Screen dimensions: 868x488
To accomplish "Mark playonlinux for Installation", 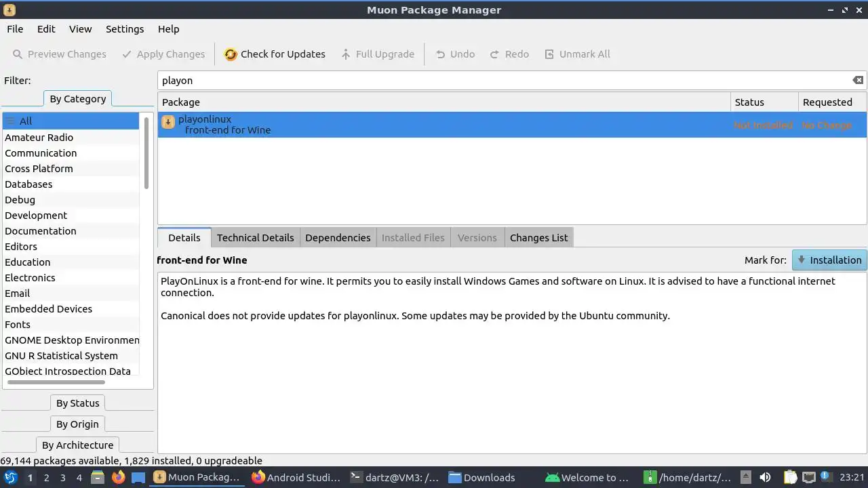I will click(829, 260).
